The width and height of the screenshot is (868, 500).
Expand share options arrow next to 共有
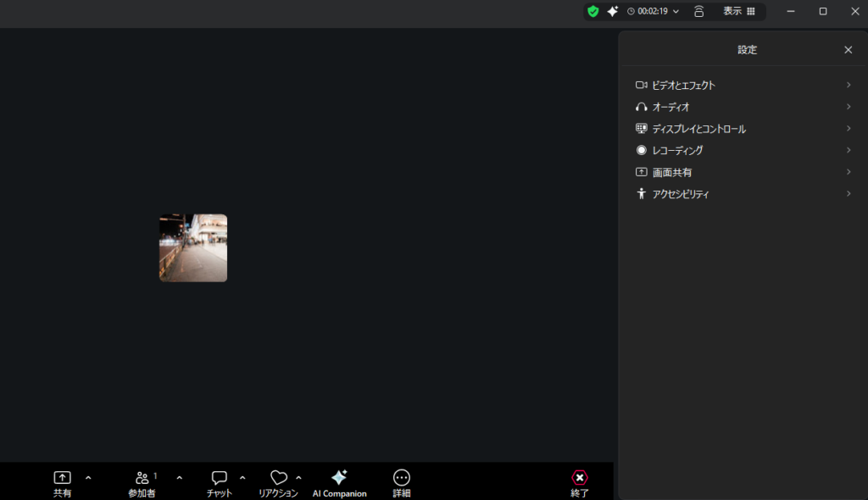tap(88, 478)
